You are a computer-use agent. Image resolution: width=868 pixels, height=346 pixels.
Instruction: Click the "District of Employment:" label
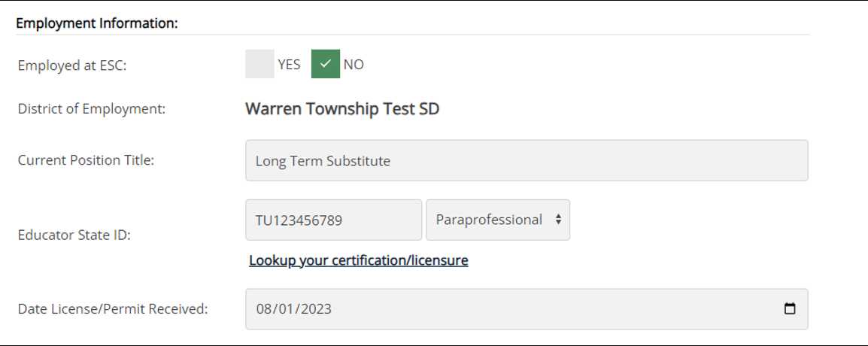pyautogui.click(x=92, y=109)
